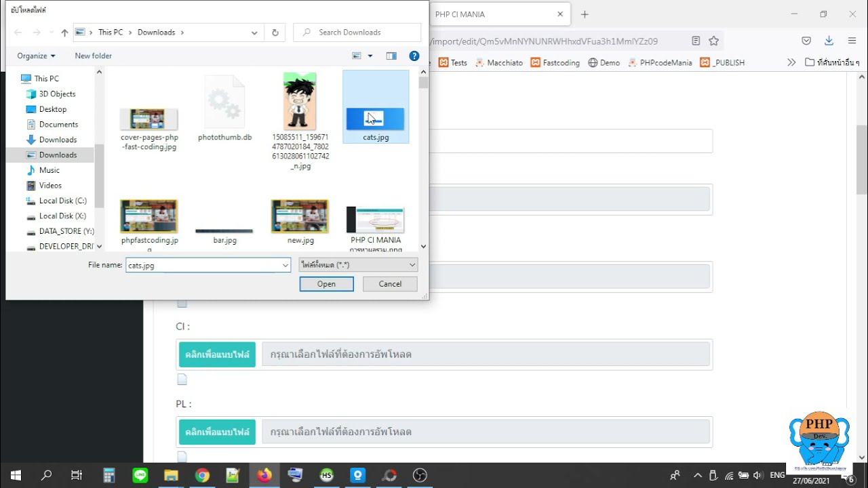868x488 pixels.
Task: Create a New folder in Downloads
Action: (x=93, y=56)
